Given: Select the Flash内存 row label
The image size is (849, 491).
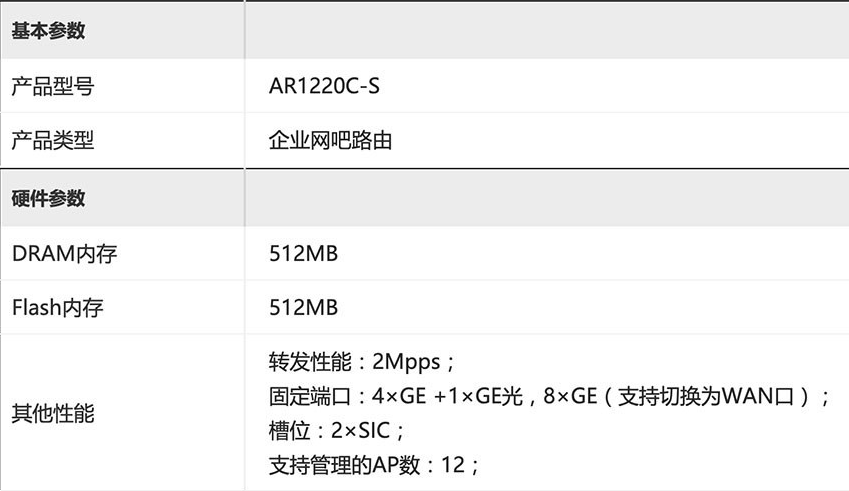Looking at the screenshot, I should click(x=57, y=307).
